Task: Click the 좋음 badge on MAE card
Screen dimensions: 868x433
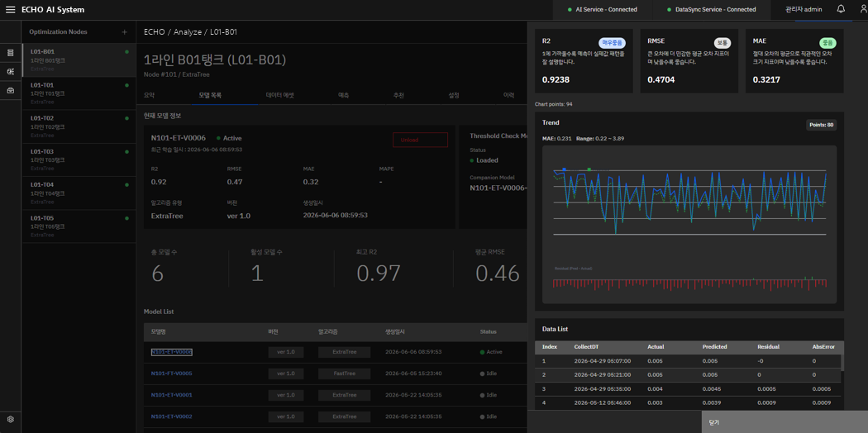Action: pyautogui.click(x=827, y=43)
